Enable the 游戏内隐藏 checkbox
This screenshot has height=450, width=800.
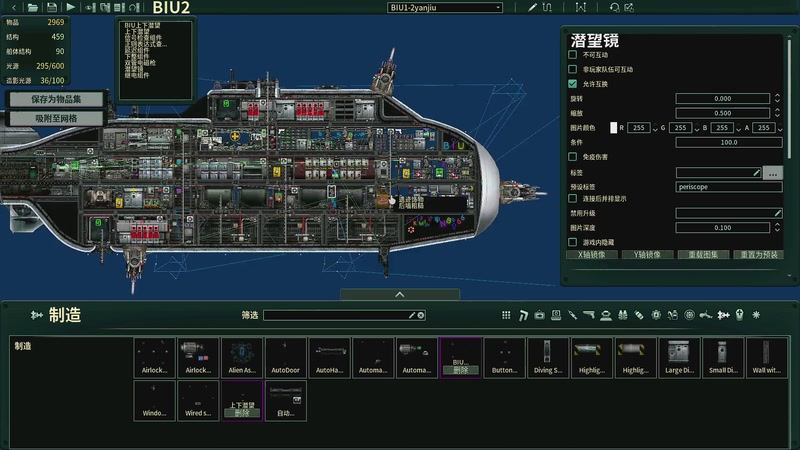point(572,242)
